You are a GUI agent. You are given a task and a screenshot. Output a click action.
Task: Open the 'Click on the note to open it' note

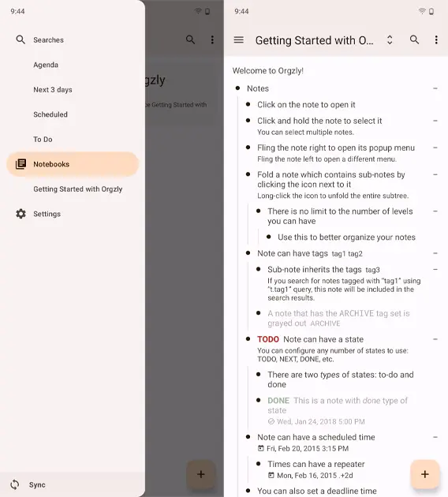[x=306, y=105]
